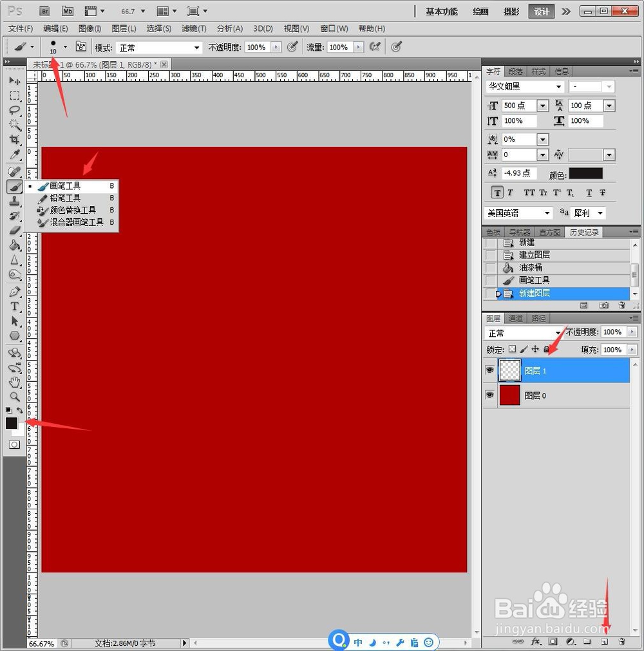Viewport: 644px width, 651px height.
Task: Enable airbrush mode in options bar
Action: pos(375,47)
